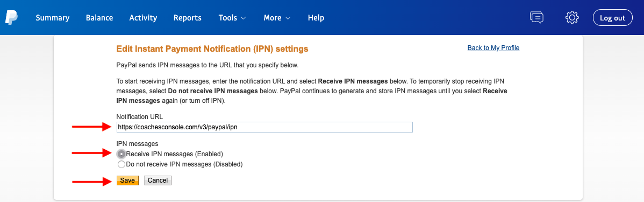Open the Activity page
644x202 pixels.
(143, 18)
